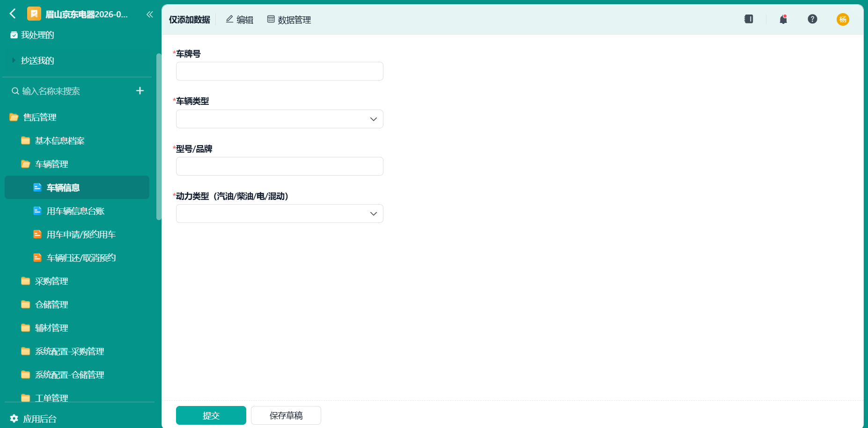Open the help question mark icon
The height and width of the screenshot is (428, 868).
[812, 19]
